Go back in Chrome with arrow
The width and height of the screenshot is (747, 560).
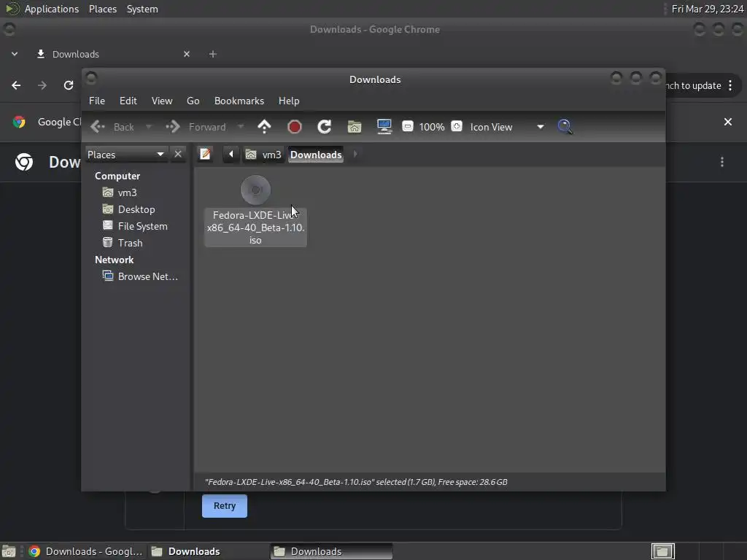16,85
